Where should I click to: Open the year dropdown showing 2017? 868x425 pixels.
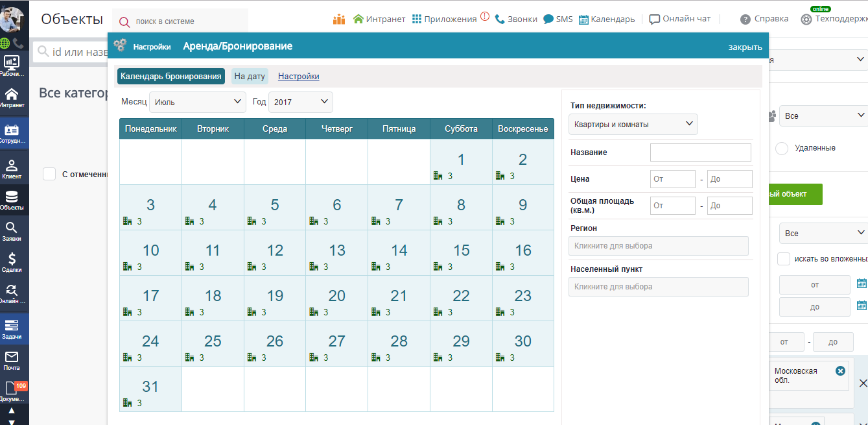click(300, 102)
